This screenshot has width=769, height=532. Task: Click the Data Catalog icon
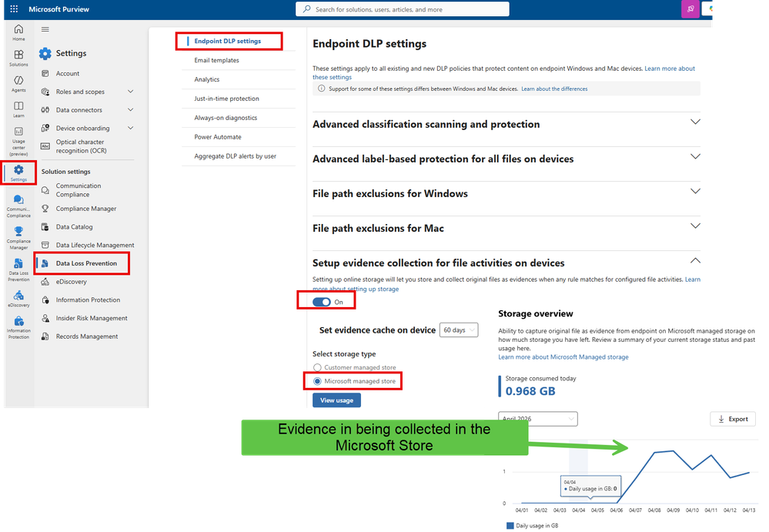point(45,227)
